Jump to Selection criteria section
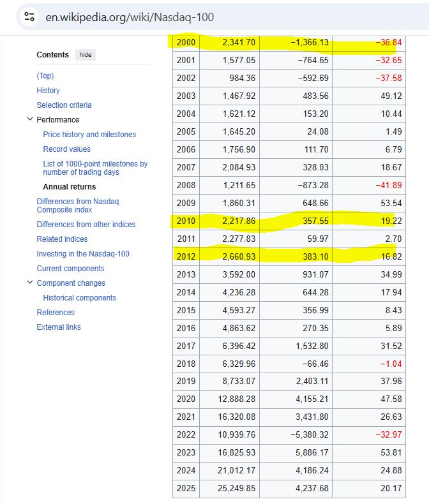This screenshot has height=504, width=429. pyautogui.click(x=64, y=105)
